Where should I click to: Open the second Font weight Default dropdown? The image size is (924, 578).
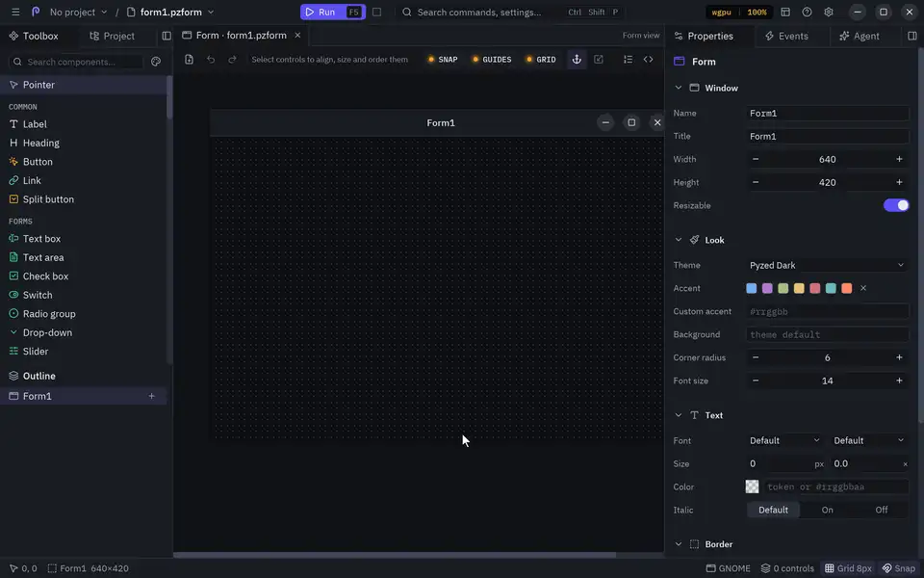868,440
